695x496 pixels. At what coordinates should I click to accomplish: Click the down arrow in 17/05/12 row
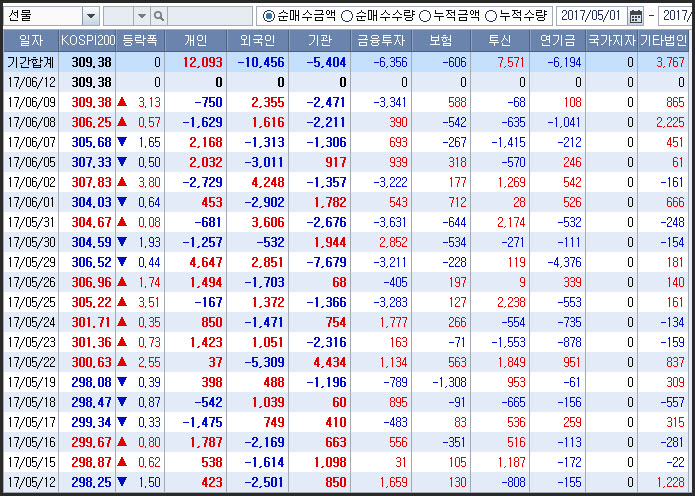pyautogui.click(x=122, y=482)
